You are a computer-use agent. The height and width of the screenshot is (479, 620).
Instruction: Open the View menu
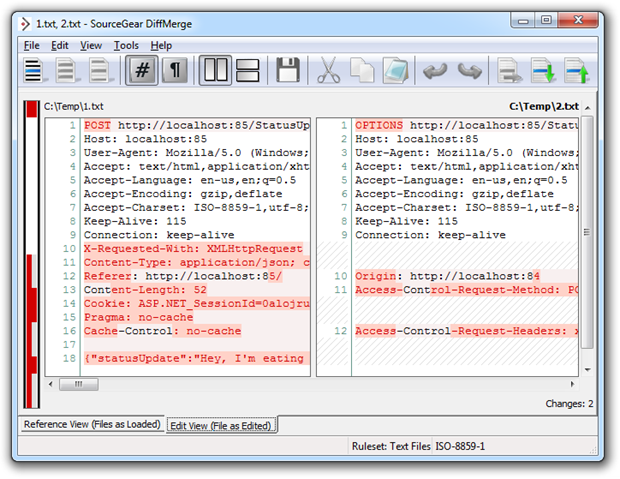(x=91, y=45)
